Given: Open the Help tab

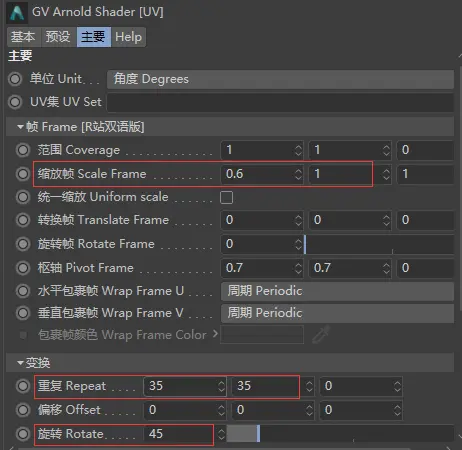Looking at the screenshot, I should coord(129,37).
